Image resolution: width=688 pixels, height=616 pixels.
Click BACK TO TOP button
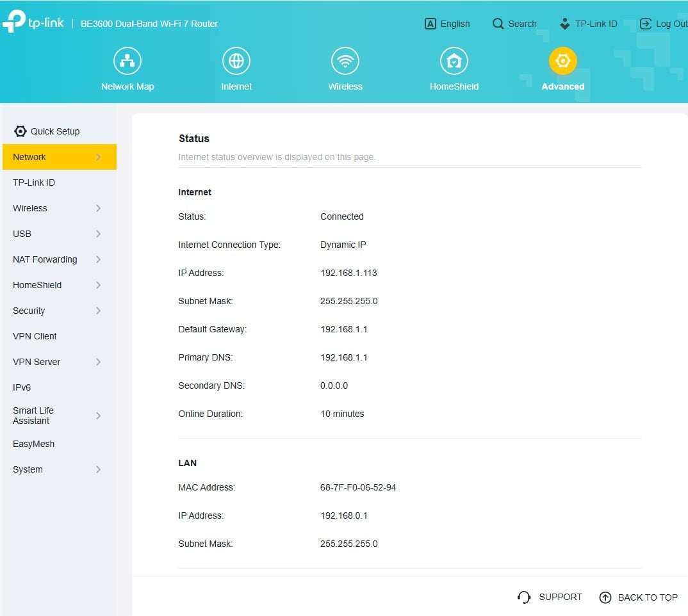point(639,597)
